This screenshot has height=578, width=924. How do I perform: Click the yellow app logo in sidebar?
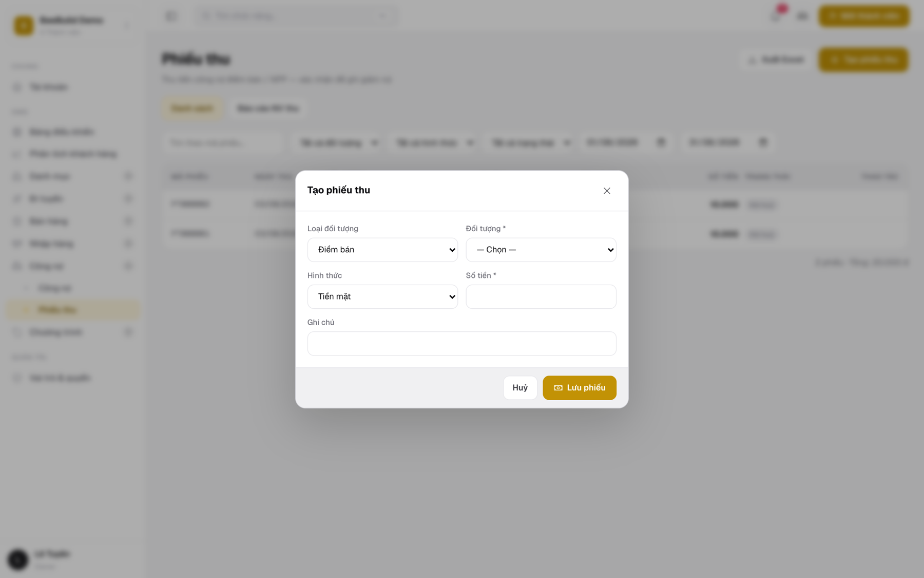point(24,25)
